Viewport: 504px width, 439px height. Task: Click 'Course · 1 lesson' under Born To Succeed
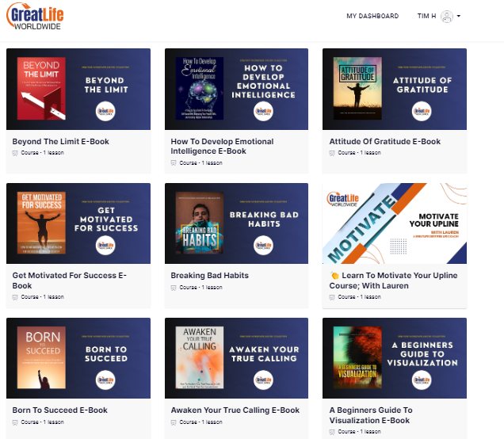(x=43, y=422)
